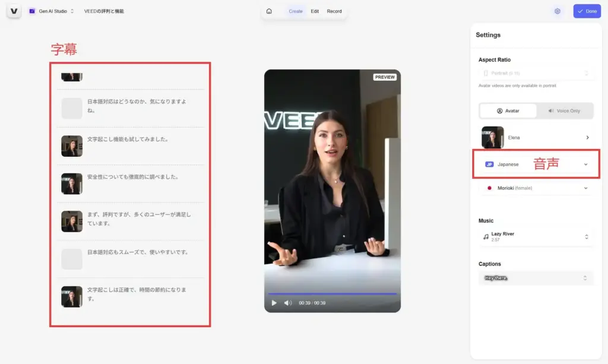Select the Avatar mode toggle

(x=508, y=111)
